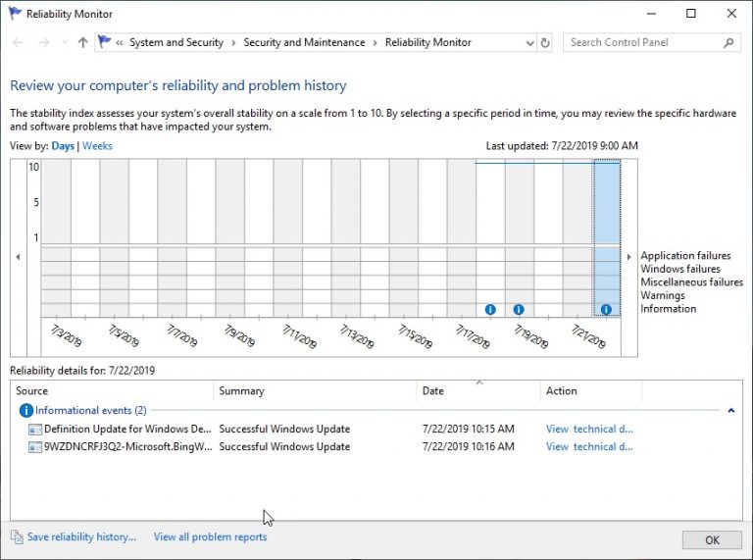Minimize the Reliability Monitor window
Image resolution: width=753 pixels, height=560 pixels.
coord(651,14)
